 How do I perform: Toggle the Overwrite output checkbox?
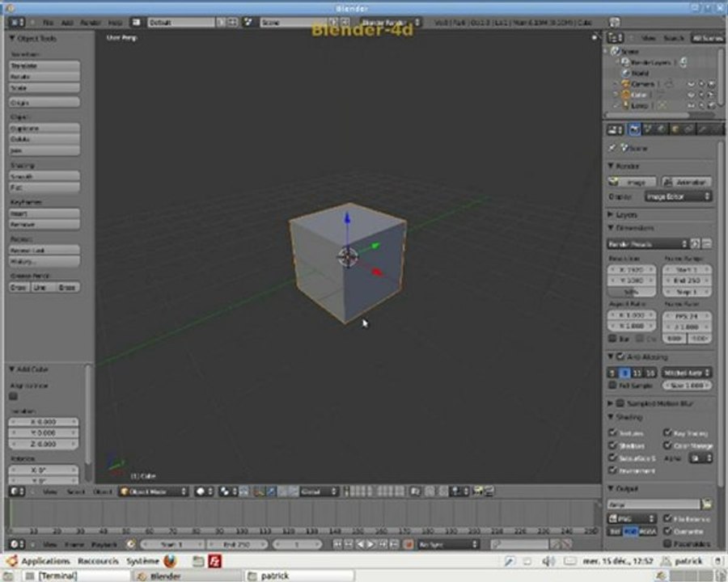pos(667,530)
